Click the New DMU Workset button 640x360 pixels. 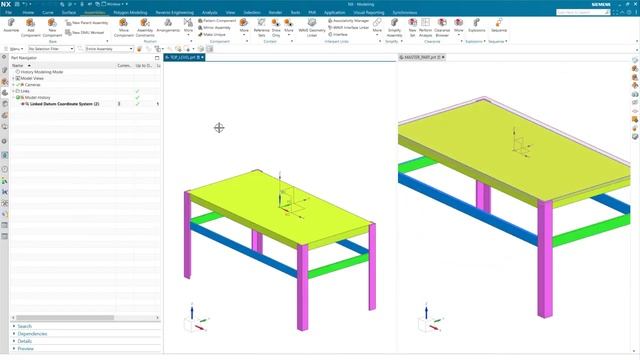pos(84,32)
